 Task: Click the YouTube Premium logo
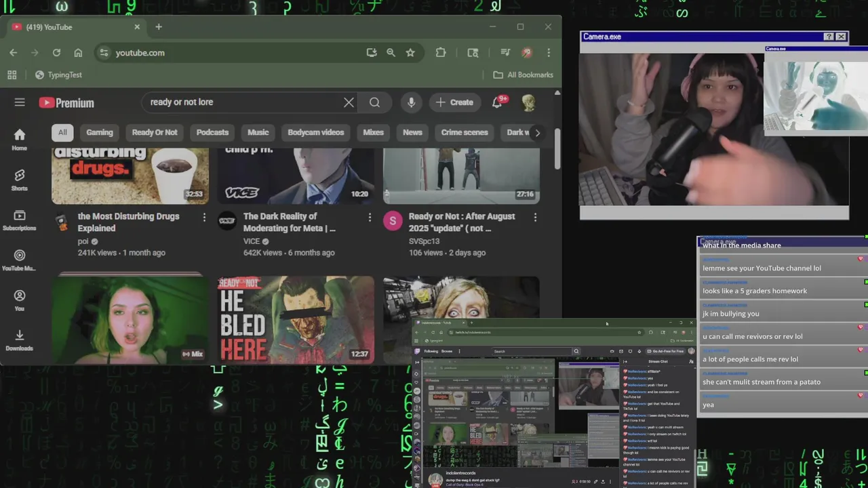coord(66,103)
